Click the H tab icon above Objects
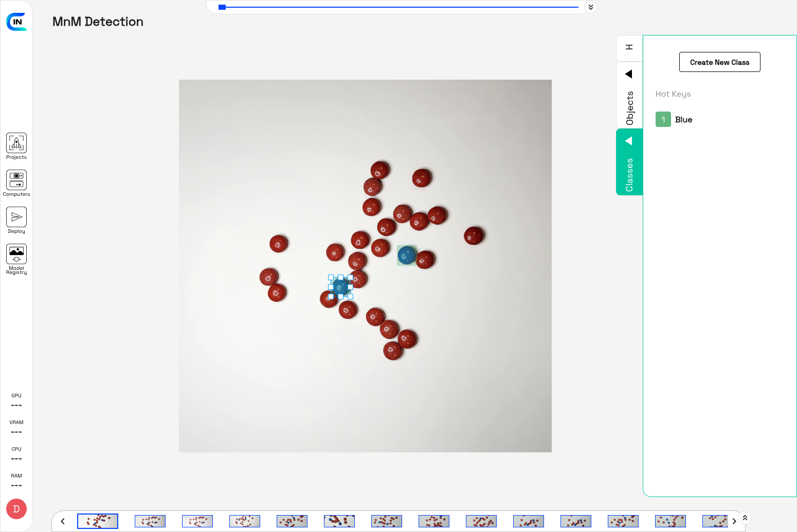 629,47
